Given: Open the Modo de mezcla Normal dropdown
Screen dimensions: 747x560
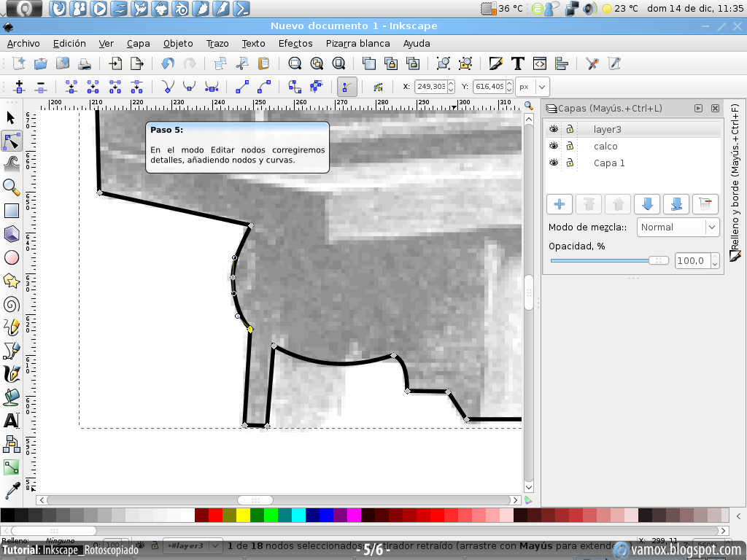Looking at the screenshot, I should 678,227.
